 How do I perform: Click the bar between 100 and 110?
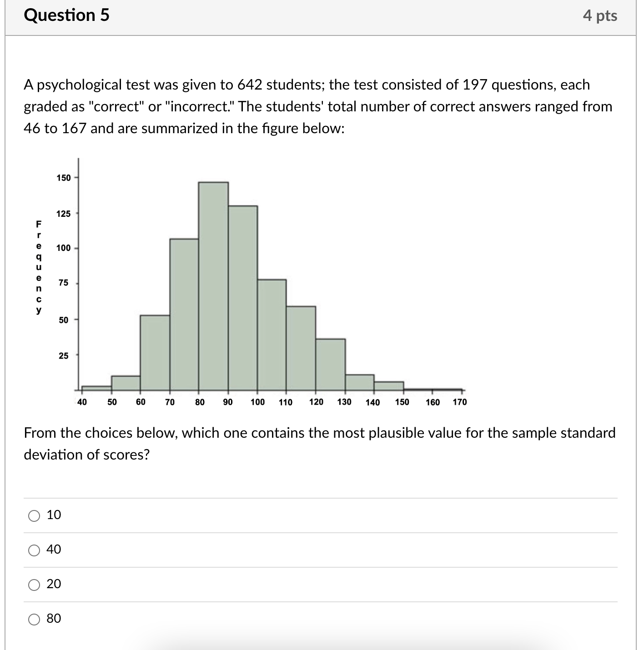click(x=271, y=336)
